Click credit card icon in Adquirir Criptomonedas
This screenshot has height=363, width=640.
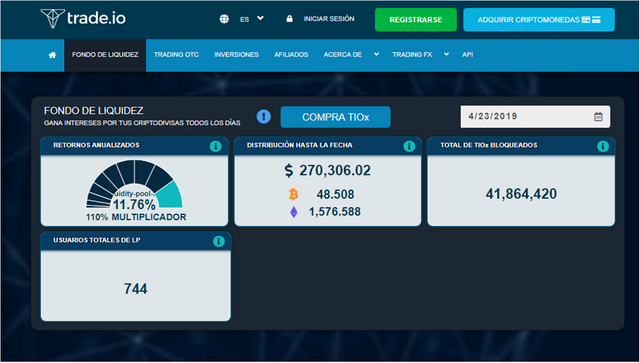point(591,20)
